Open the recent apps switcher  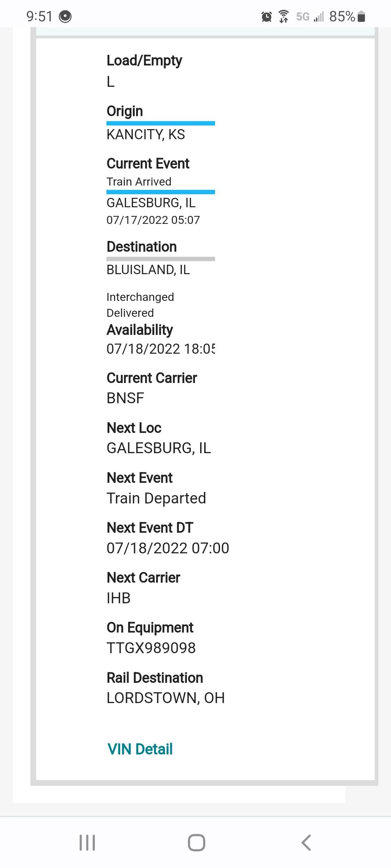point(87,843)
